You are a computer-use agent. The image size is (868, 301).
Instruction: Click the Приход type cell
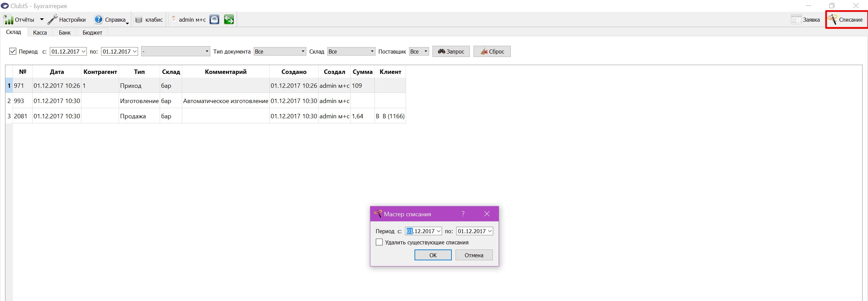point(139,86)
